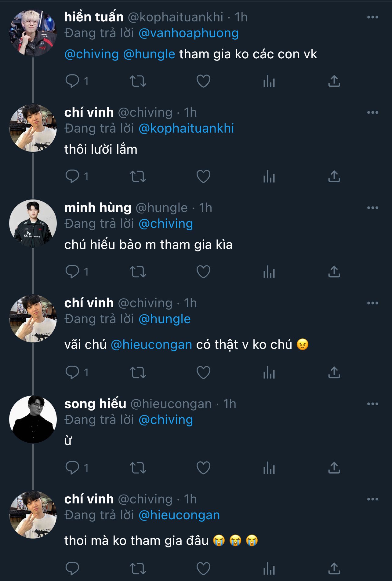The height and width of the screenshot is (581, 392).
Task: Open more options on hiền tuấn's tweet
Action: pyautogui.click(x=372, y=17)
